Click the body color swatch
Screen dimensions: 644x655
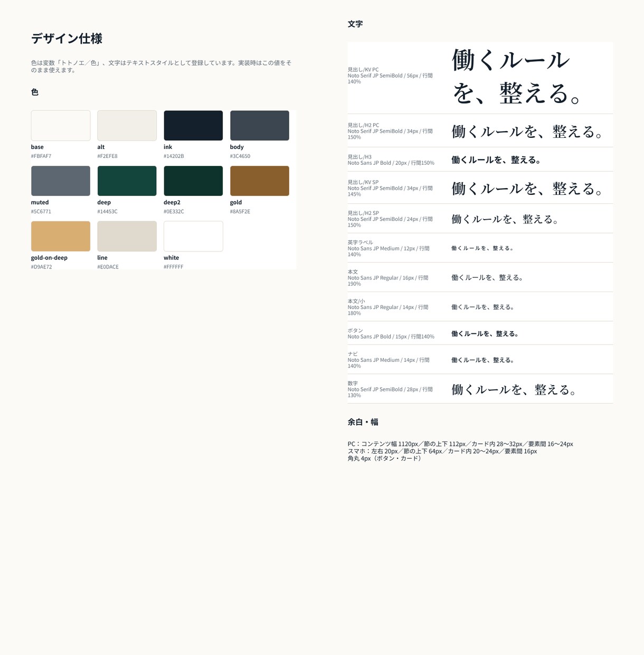click(x=260, y=126)
